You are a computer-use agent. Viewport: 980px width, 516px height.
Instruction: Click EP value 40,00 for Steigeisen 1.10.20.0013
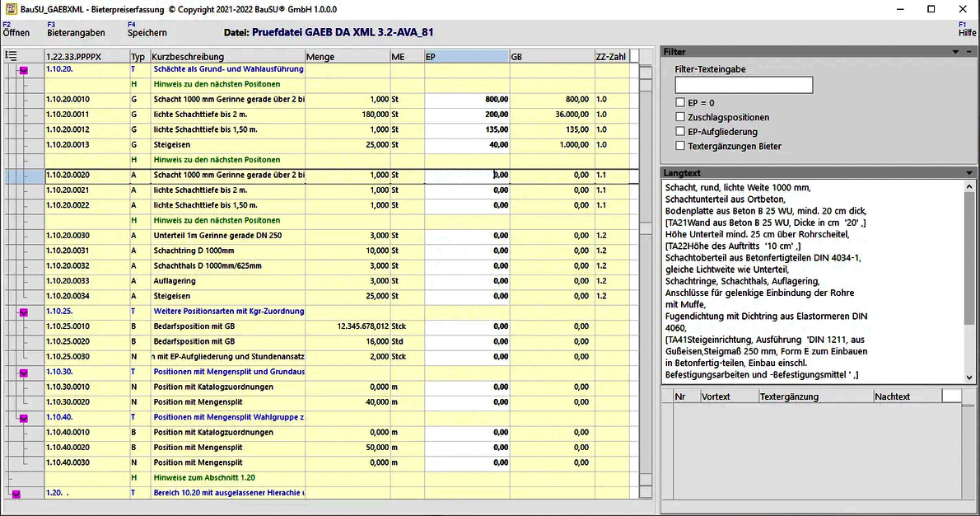pos(467,144)
